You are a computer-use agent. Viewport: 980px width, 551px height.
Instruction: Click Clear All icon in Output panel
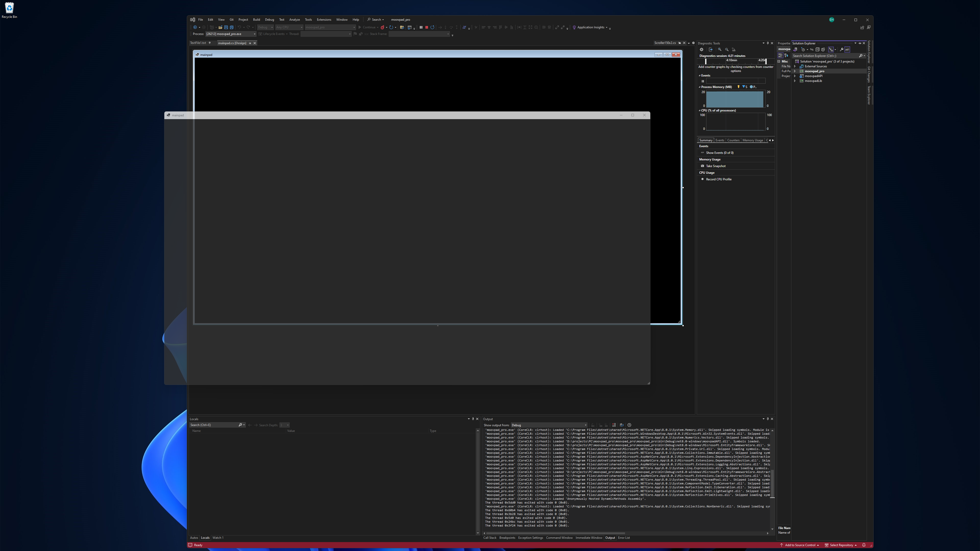pyautogui.click(x=614, y=425)
